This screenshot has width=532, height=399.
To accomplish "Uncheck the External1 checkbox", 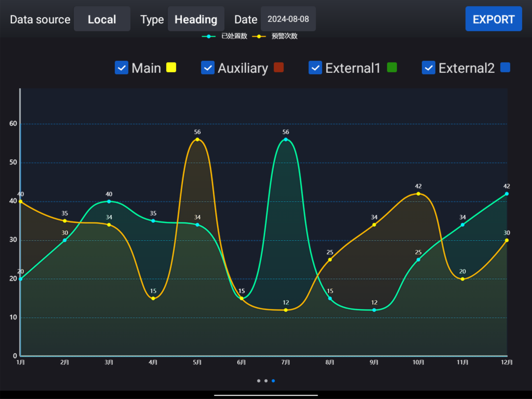I will coord(315,68).
